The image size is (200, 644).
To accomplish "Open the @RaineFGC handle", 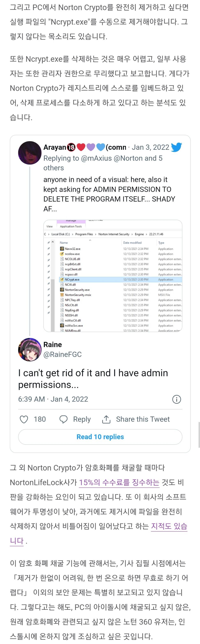I will click(63, 354).
